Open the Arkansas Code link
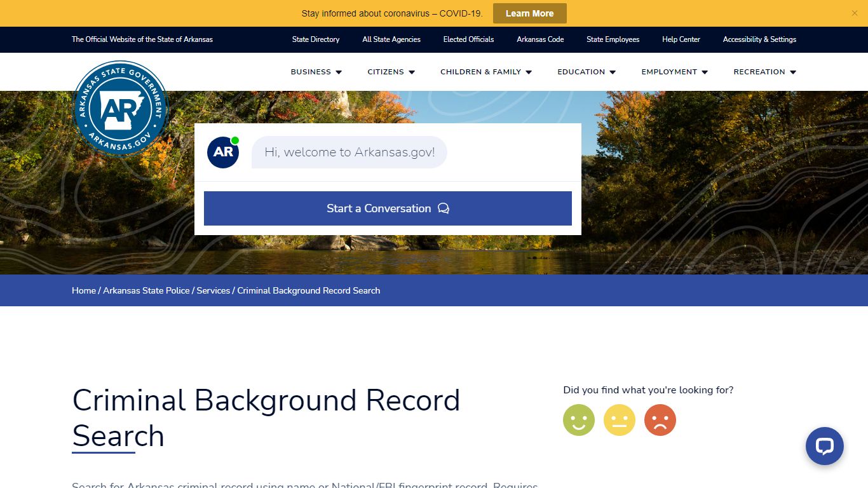Viewport: 868px width, 488px height. tap(540, 39)
